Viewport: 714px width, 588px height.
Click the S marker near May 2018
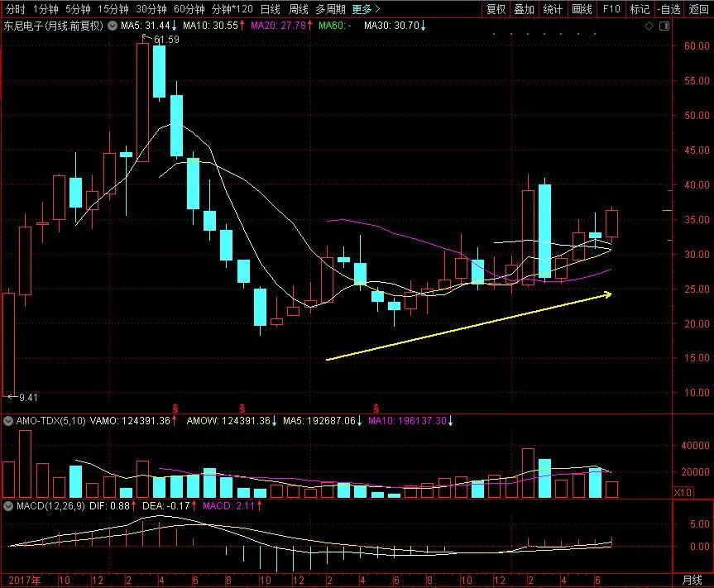[x=376, y=409]
